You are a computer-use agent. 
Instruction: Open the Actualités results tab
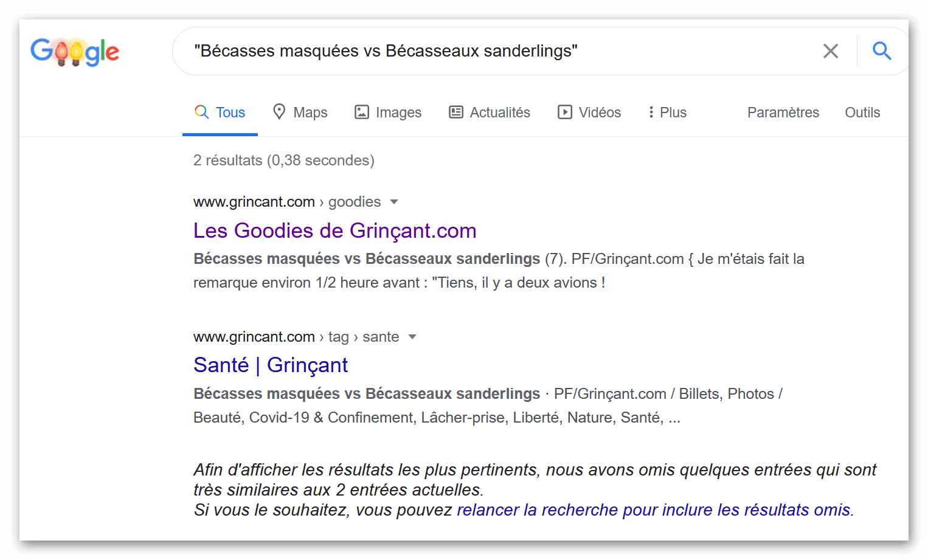click(x=490, y=112)
